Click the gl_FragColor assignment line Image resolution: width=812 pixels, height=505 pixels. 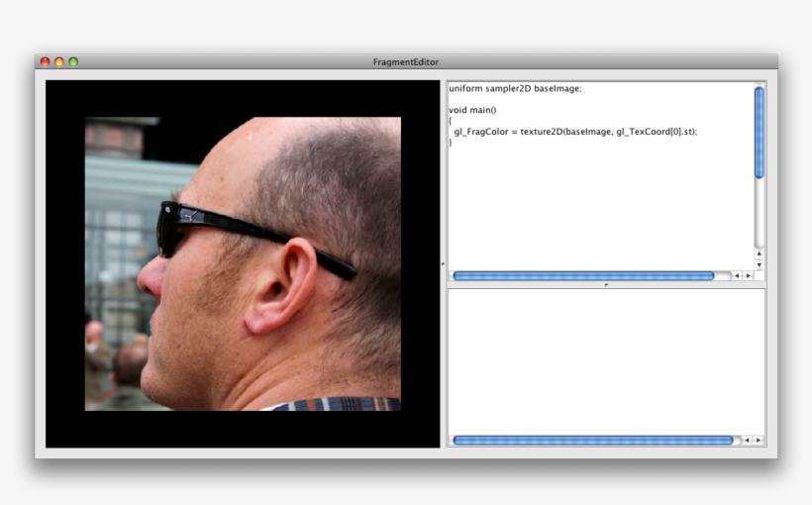[x=575, y=132]
